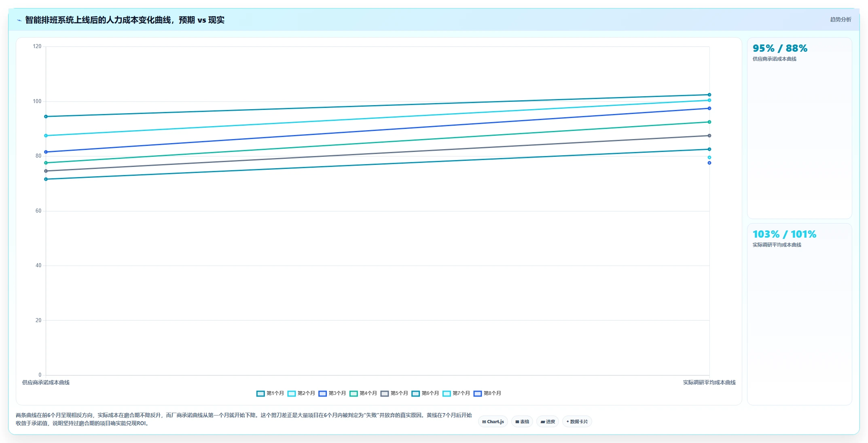Toggle the 第1个月 legend series
Screen dimensions: 868x443
pos(270,393)
